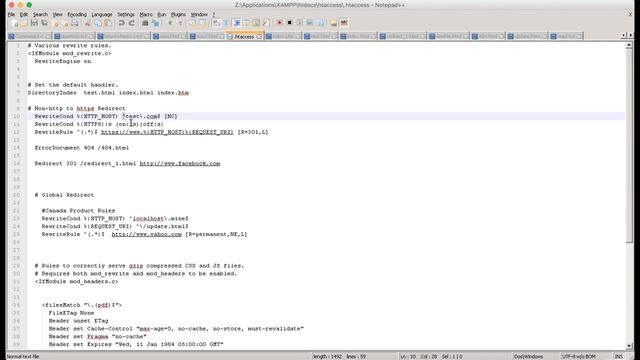Start macro recording with the red button

[279, 23]
